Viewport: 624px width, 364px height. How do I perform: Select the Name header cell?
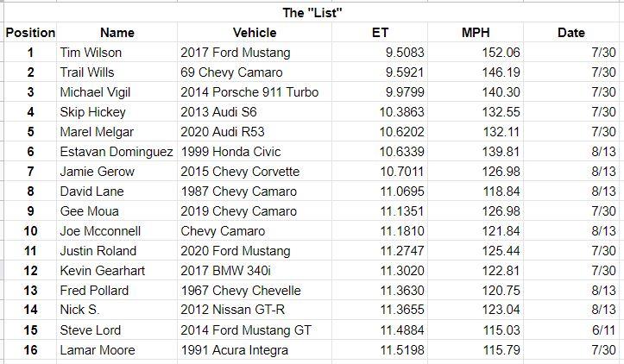tap(117, 32)
